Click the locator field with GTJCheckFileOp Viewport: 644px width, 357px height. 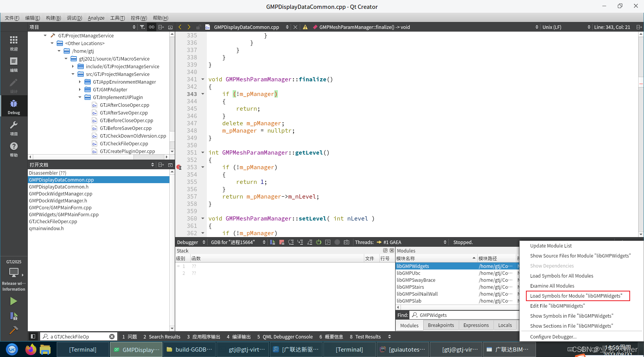click(x=79, y=337)
